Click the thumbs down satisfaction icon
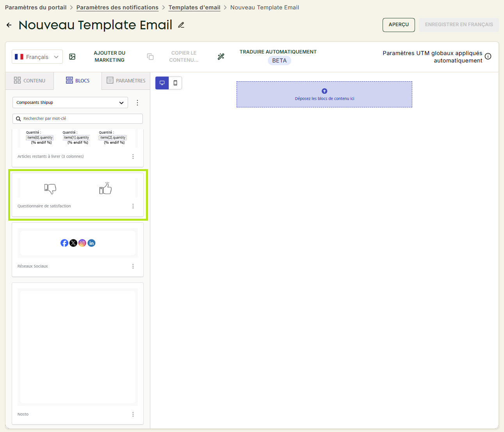Screen dimensions: 504x432 click(x=50, y=189)
